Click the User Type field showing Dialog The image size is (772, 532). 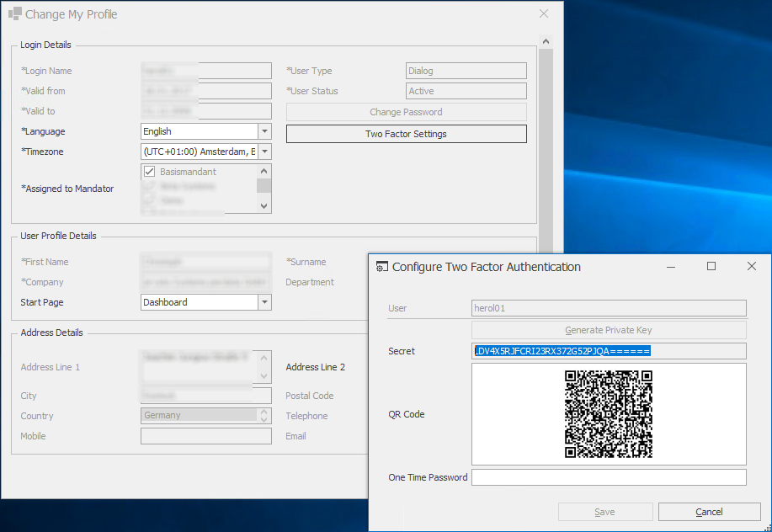coord(466,71)
